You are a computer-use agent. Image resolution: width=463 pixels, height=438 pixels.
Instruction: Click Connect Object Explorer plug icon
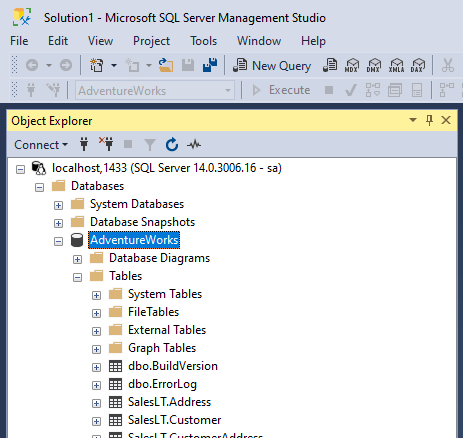click(84, 144)
